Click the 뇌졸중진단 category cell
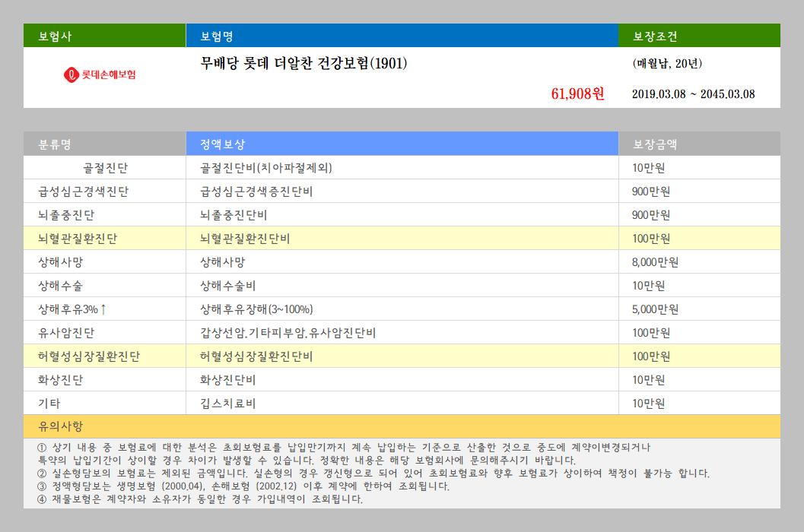The width and height of the screenshot is (804, 532). tap(105, 215)
